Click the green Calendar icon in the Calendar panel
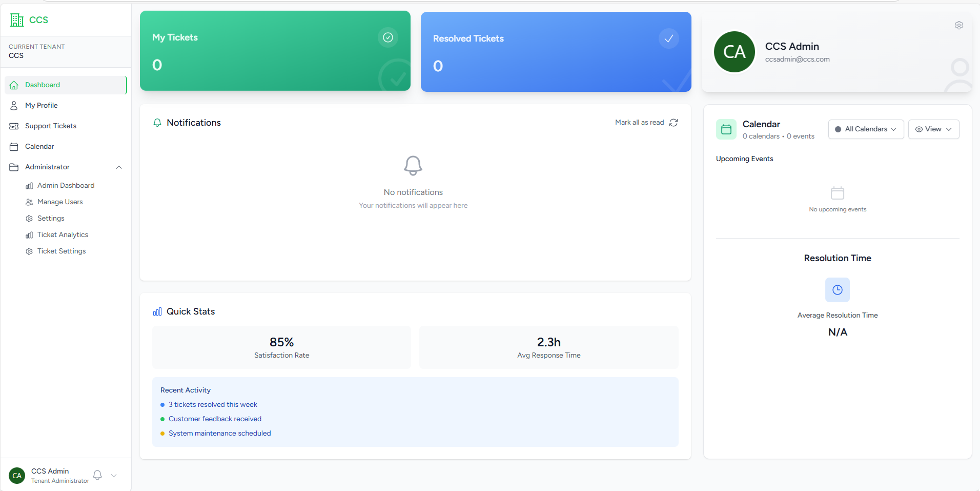Viewport: 980px width, 491px height. point(726,129)
